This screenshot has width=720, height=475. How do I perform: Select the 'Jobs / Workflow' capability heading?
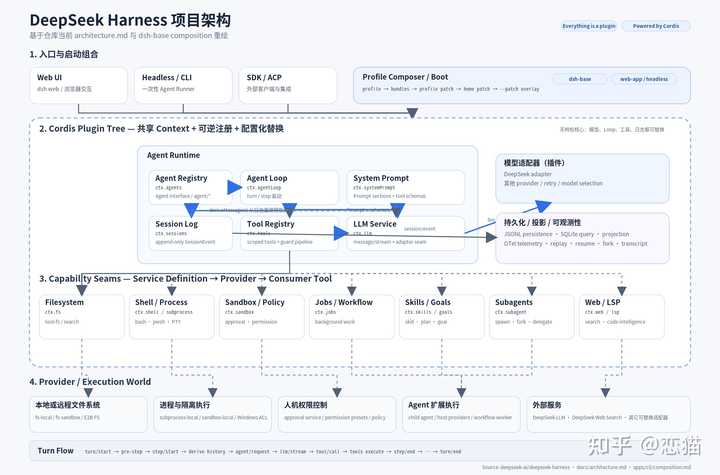tap(344, 302)
